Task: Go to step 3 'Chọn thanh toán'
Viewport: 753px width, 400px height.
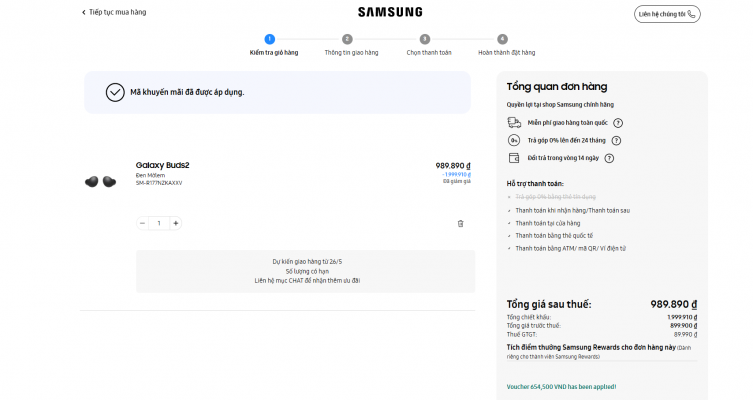Action: click(425, 39)
